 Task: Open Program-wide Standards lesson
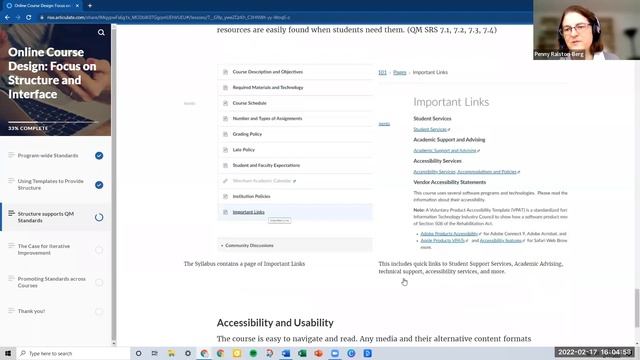[48, 156]
